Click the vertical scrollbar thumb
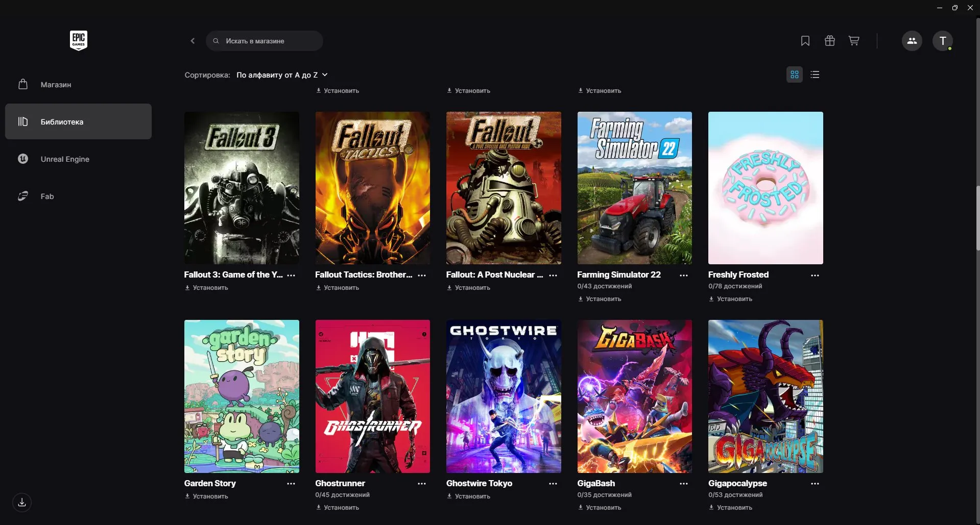The width and height of the screenshot is (980, 525). (977, 218)
